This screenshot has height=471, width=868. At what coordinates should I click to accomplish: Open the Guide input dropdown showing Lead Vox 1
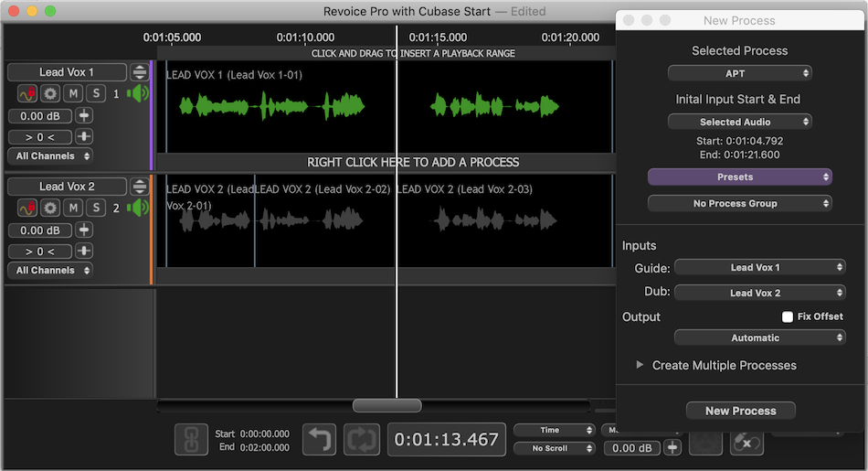point(759,267)
